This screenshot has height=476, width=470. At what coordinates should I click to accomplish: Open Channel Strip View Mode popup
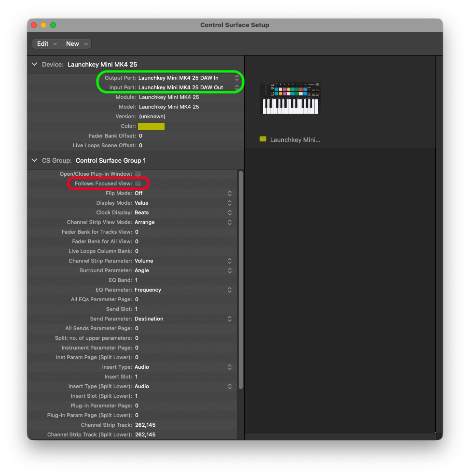point(183,222)
